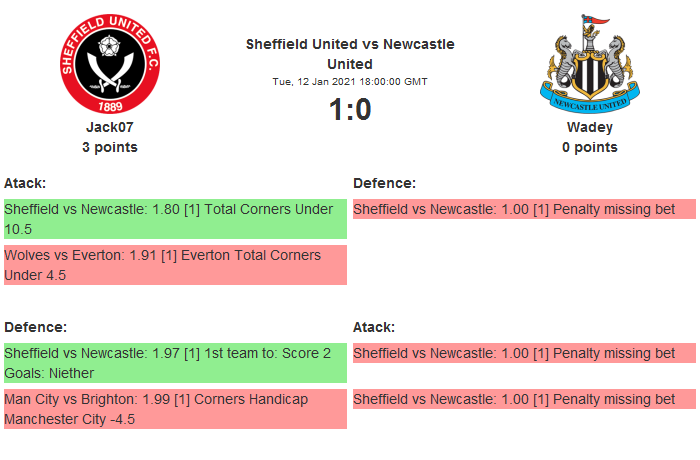700x460 pixels.
Task: Select the 1st team to Score 2 Goals bet
Action: (175, 363)
